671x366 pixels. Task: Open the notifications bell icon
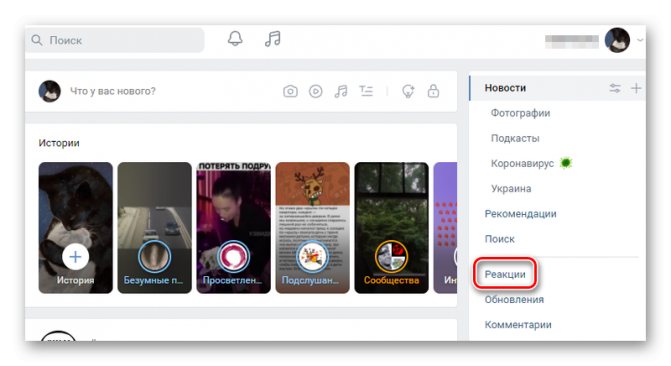click(235, 39)
